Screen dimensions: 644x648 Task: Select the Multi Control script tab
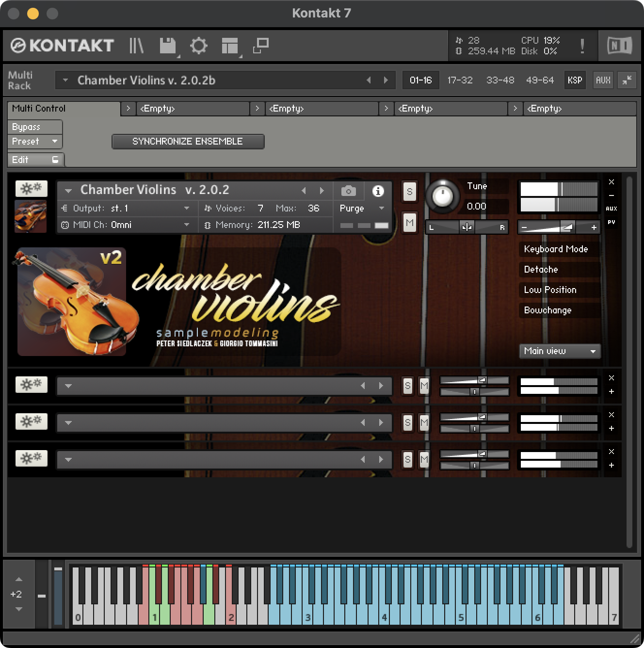click(64, 109)
